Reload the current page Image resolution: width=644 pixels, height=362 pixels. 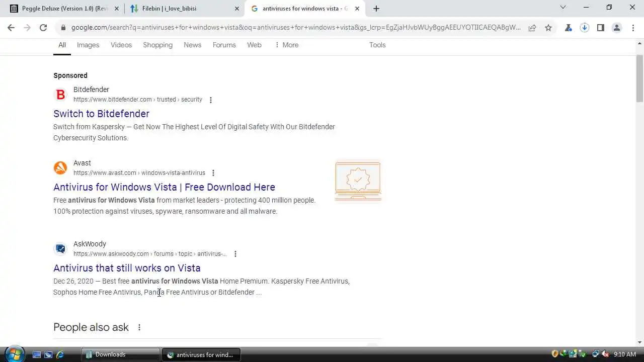(x=43, y=28)
